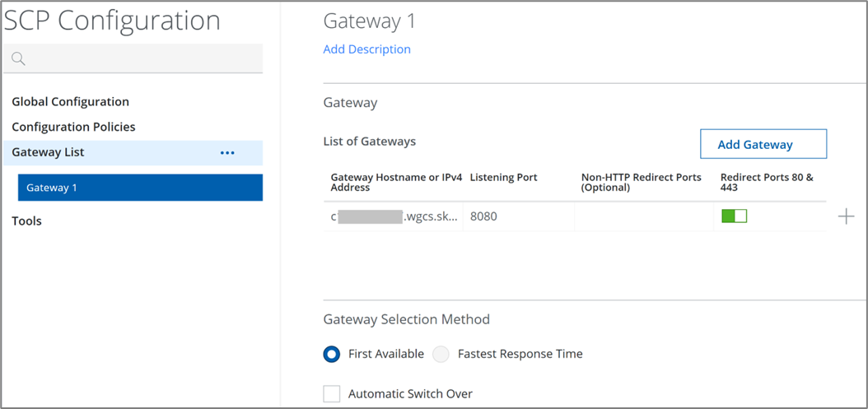Click the plus icon beside the gateway row
Screen dimensions: 868x409
click(x=846, y=216)
